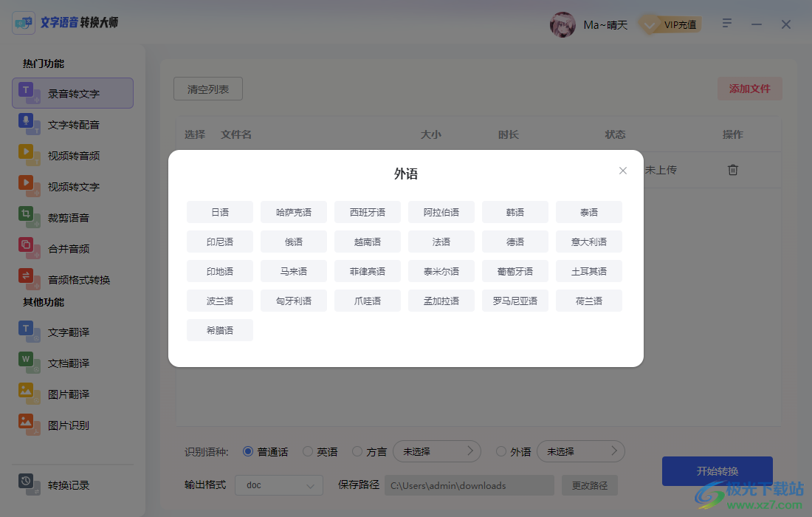Viewport: 812px width, 517px height.
Task: Select the 外语 recognition option
Action: (503, 451)
